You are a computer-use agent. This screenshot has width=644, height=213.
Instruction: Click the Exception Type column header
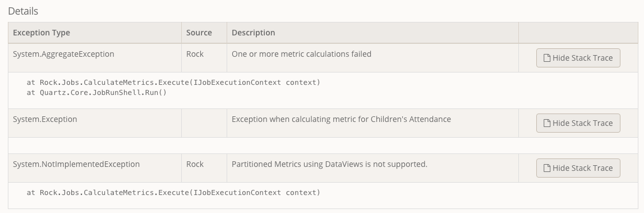[42, 33]
